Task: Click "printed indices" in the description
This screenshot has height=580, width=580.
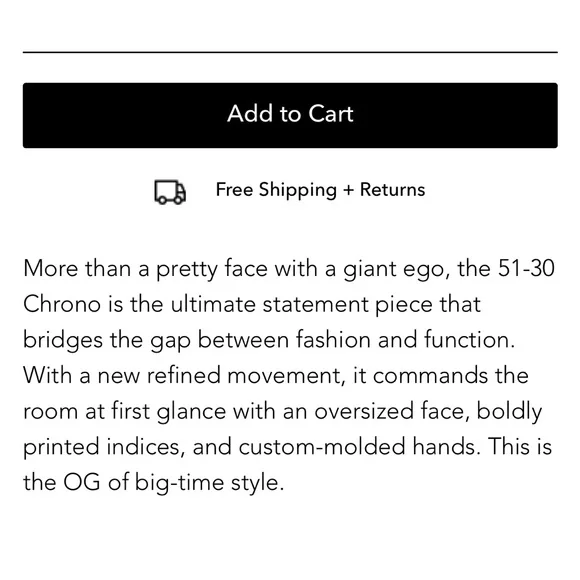Action: pyautogui.click(x=104, y=447)
